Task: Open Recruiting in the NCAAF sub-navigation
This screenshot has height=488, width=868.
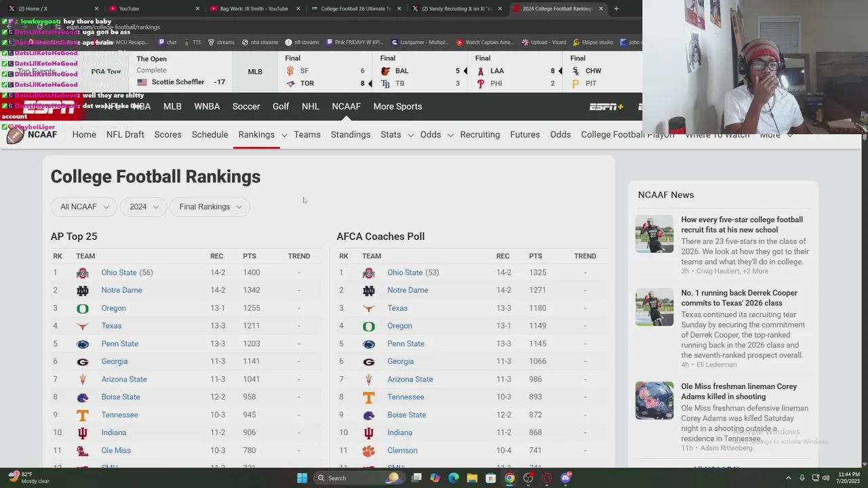Action: click(x=480, y=135)
